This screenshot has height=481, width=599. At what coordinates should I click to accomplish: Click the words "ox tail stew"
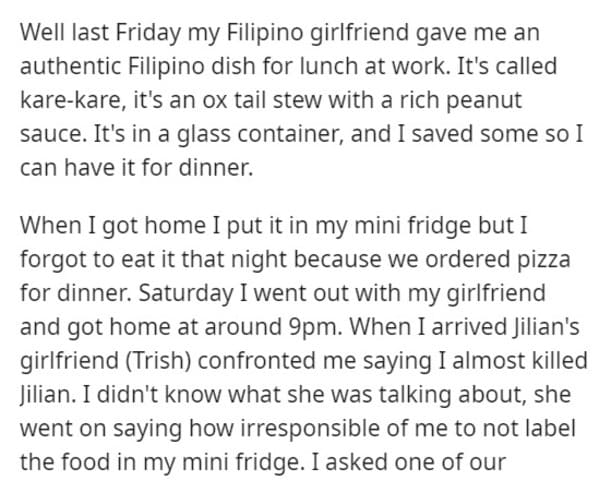263,100
